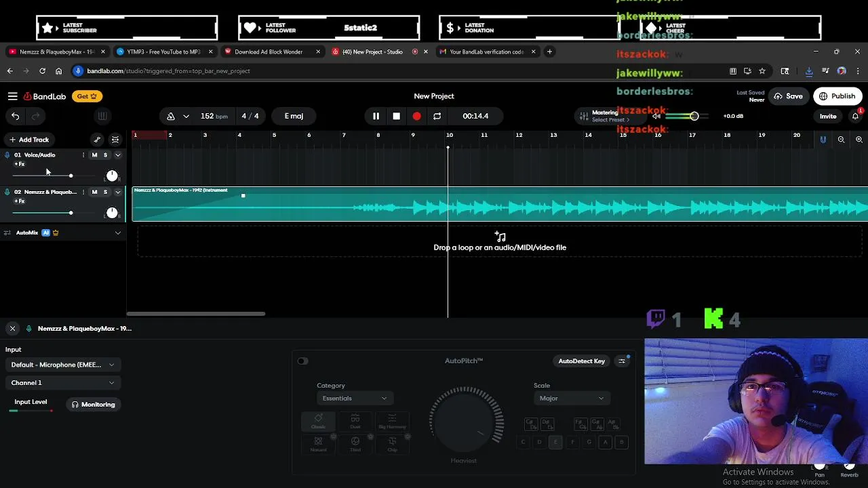This screenshot has height=488, width=868.
Task: Select the Duet AutoPitch preset
Action: click(355, 422)
